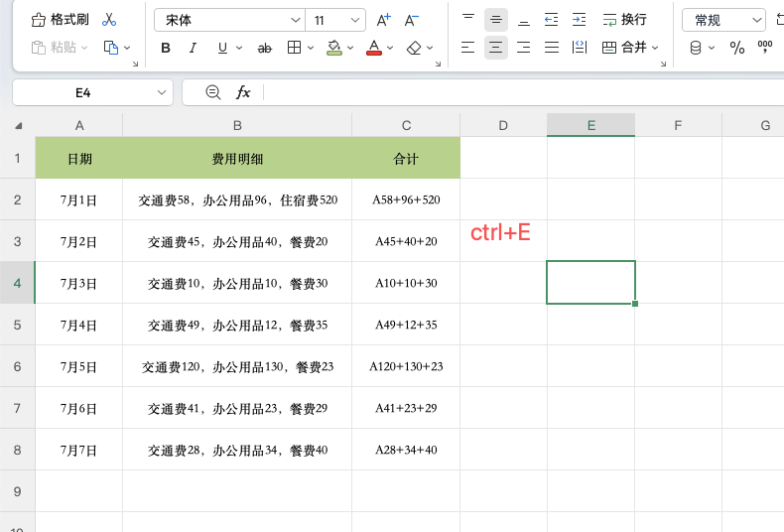
Task: Toggle Underline formatting
Action: point(222,48)
